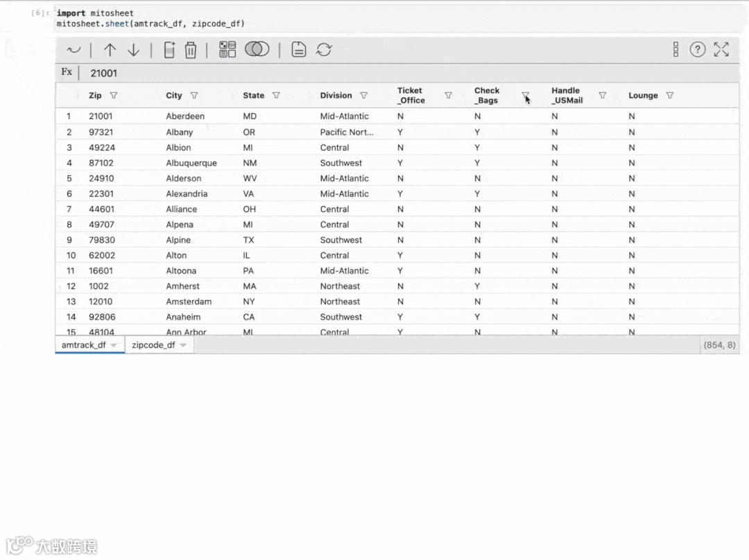
Task: Click the Ticket_Office column header
Action: click(x=411, y=96)
